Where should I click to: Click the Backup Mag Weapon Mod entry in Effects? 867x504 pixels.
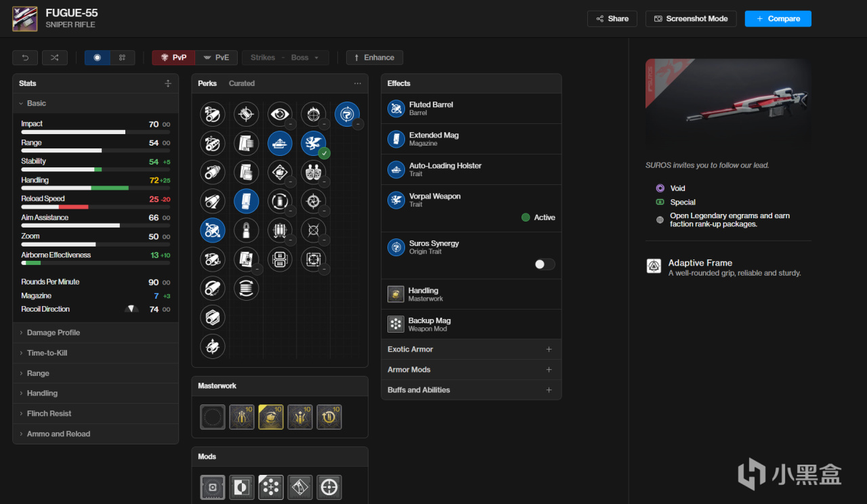(x=471, y=324)
